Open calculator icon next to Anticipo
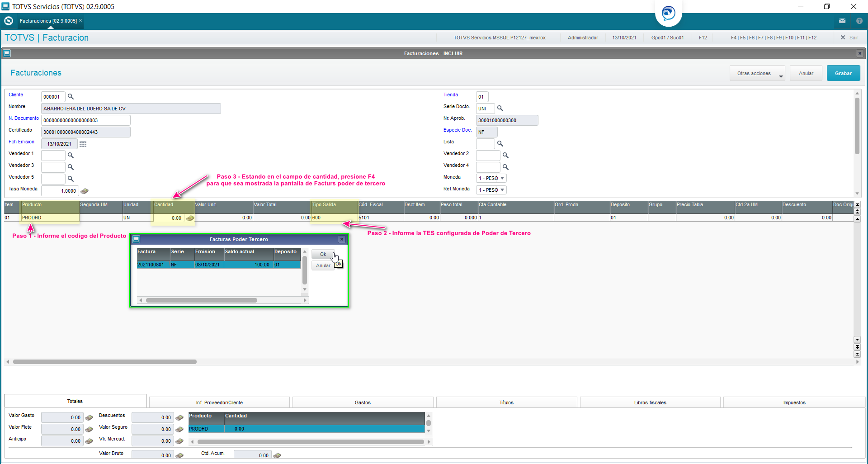The height and width of the screenshot is (464, 868). tap(89, 441)
